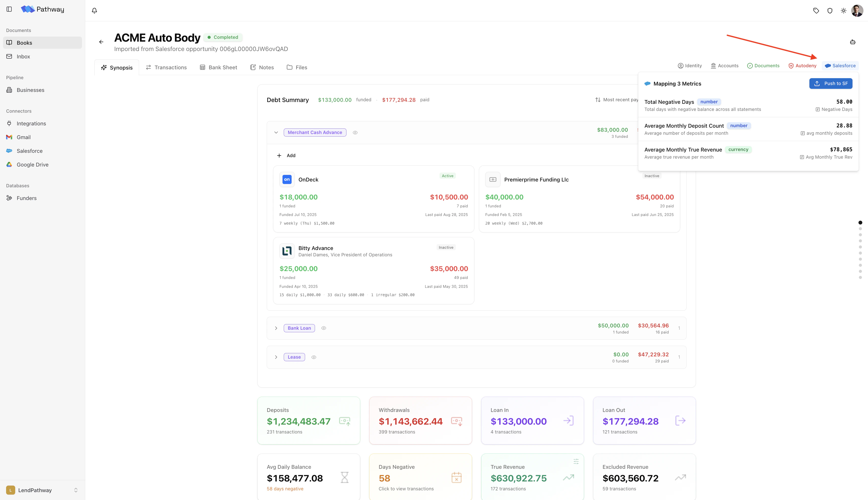Open the Premierprime Funding Llc title
The width and height of the screenshot is (868, 500).
pos(536,180)
